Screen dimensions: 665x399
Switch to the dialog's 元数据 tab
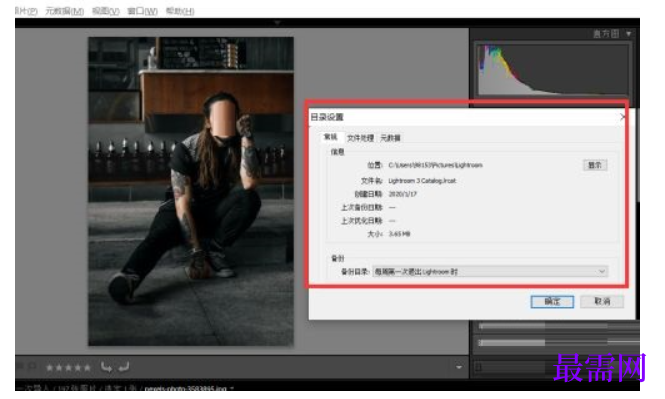[390, 138]
